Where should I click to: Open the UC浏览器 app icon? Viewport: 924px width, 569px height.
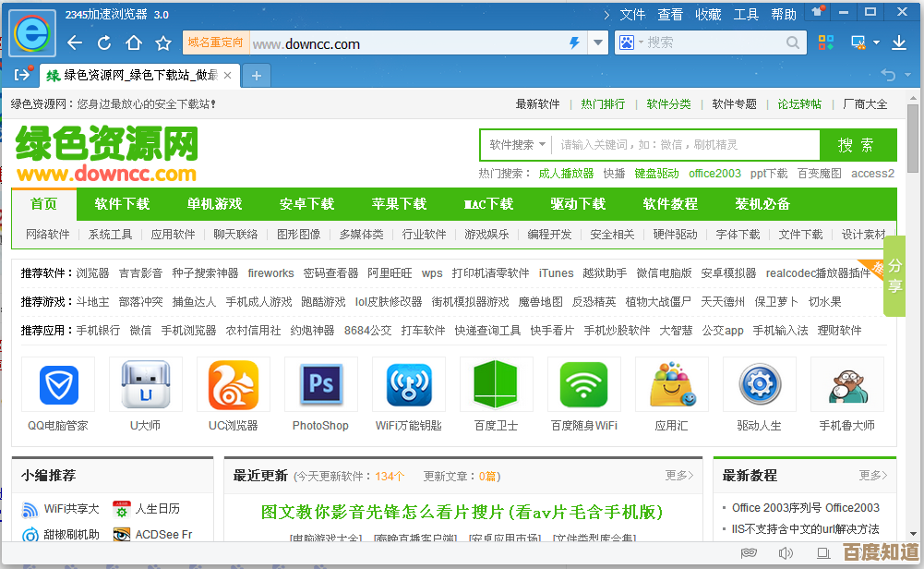(233, 385)
